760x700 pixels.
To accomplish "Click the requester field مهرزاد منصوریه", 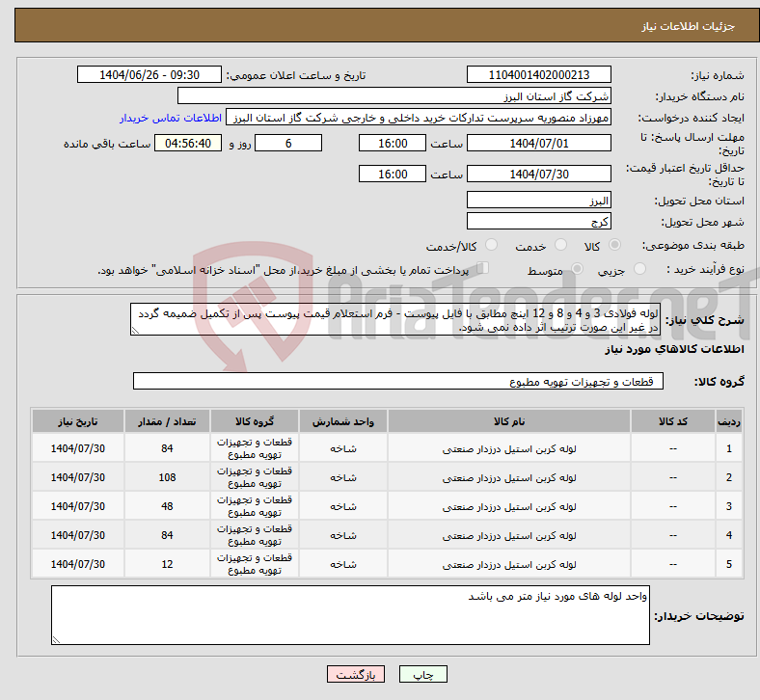I will (x=419, y=118).
